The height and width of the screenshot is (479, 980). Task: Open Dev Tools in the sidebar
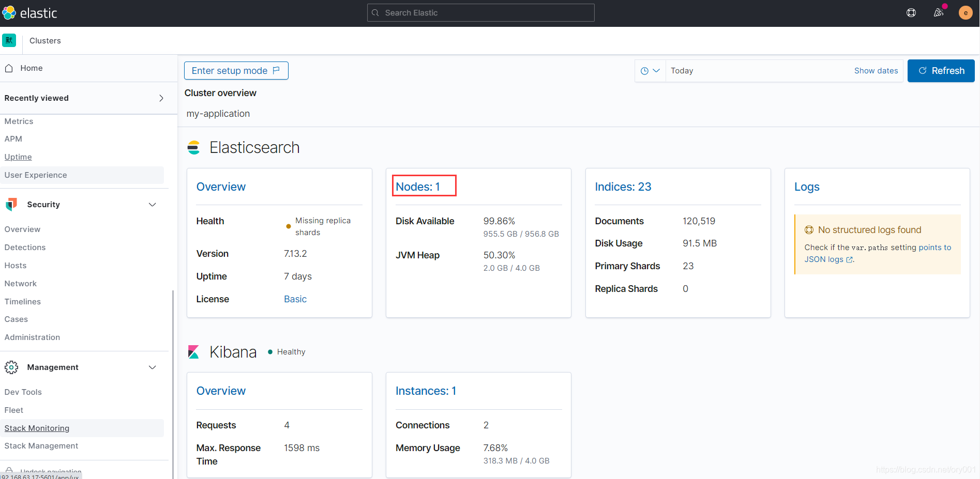[23, 392]
